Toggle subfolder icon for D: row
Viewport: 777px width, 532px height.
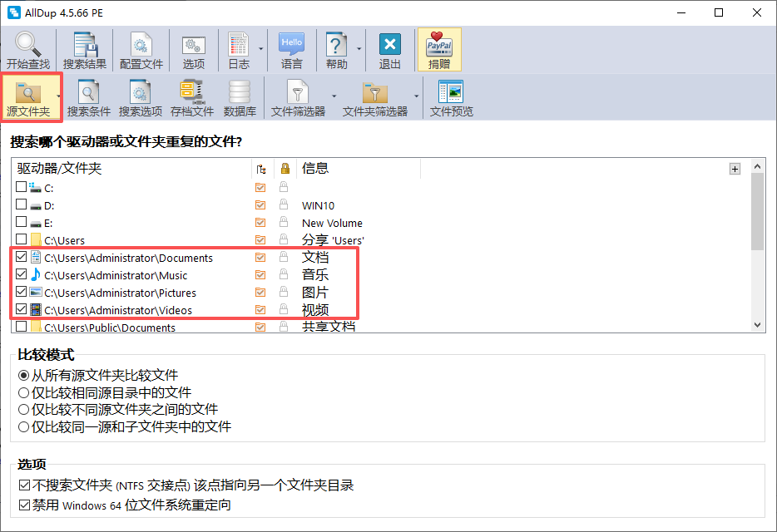click(x=260, y=204)
